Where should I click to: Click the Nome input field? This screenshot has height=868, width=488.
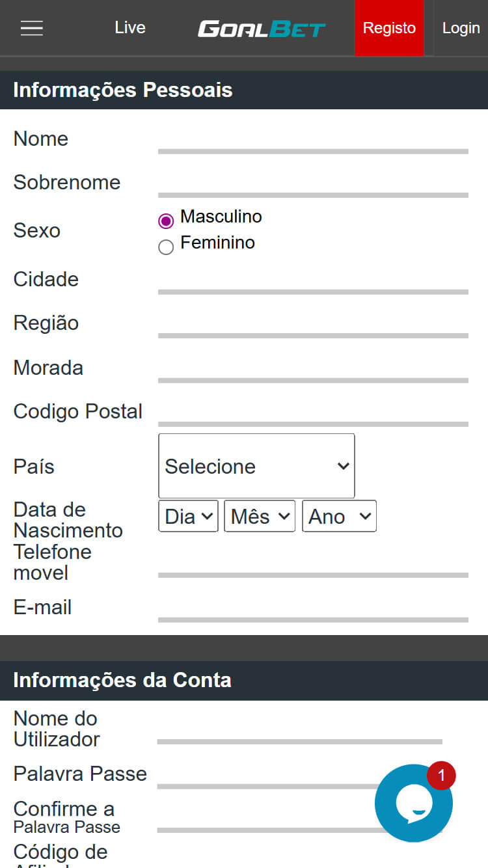(x=313, y=141)
